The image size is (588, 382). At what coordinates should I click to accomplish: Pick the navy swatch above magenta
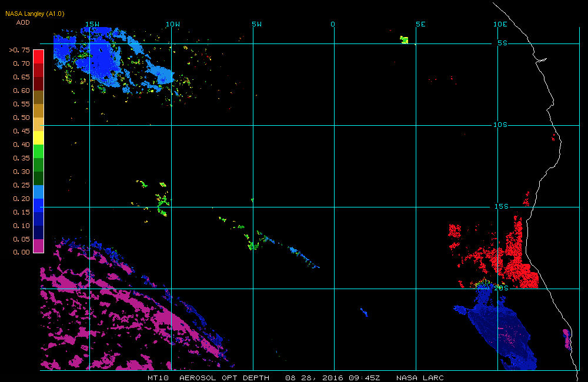point(39,232)
